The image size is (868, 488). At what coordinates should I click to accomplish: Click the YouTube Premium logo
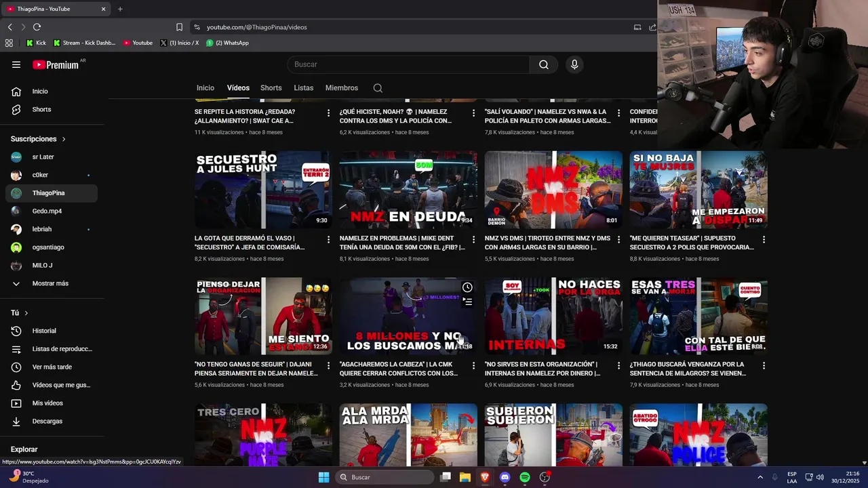coord(56,64)
